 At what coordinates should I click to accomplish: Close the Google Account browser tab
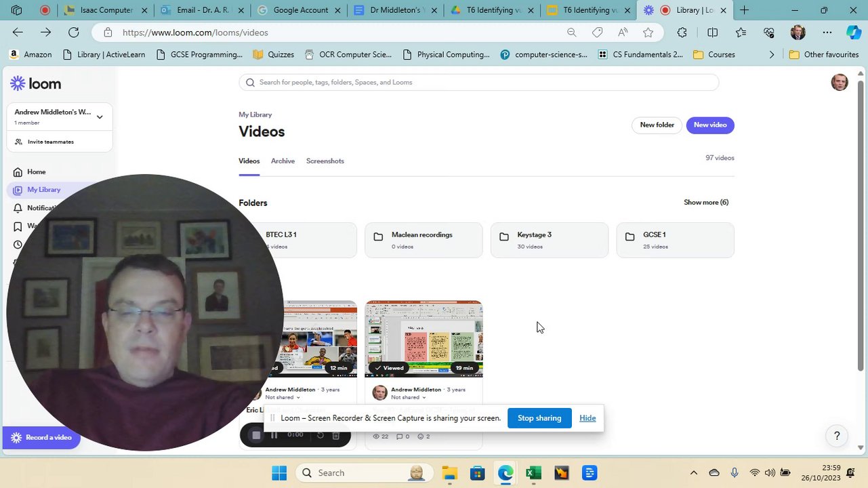pos(337,10)
